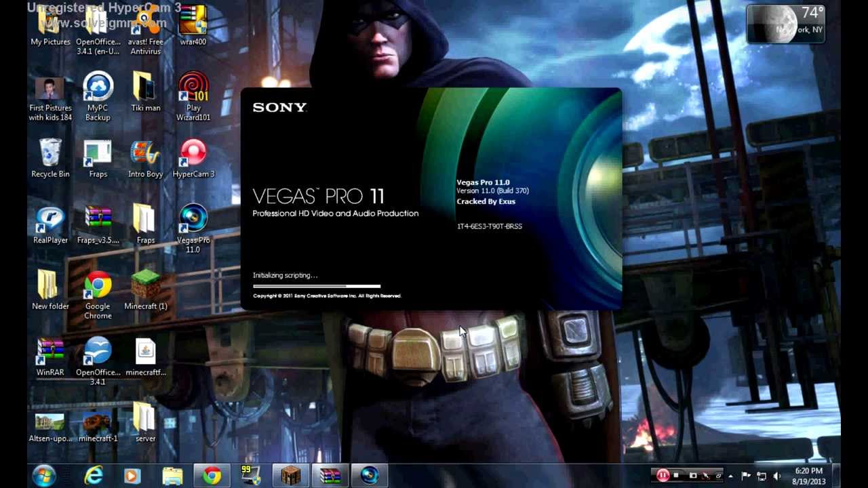The image size is (868, 488).
Task: Launch Google Chrome desktop shortcut
Action: point(98,296)
